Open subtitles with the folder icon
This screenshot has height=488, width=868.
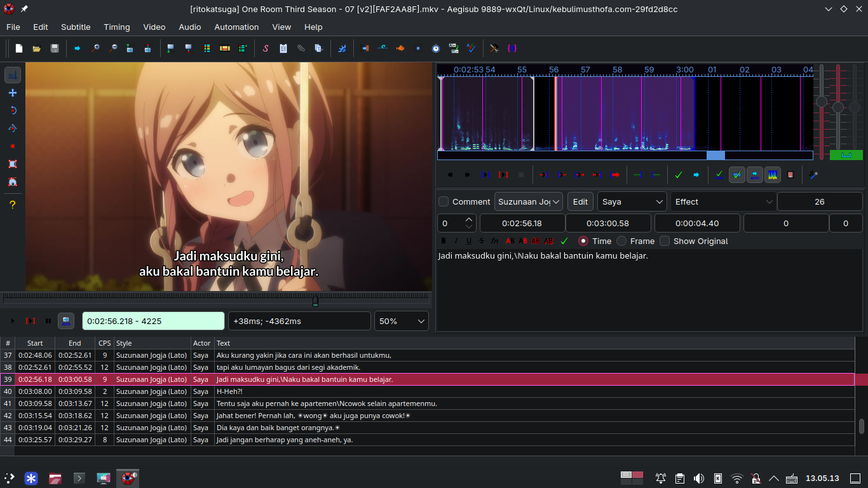37,48
